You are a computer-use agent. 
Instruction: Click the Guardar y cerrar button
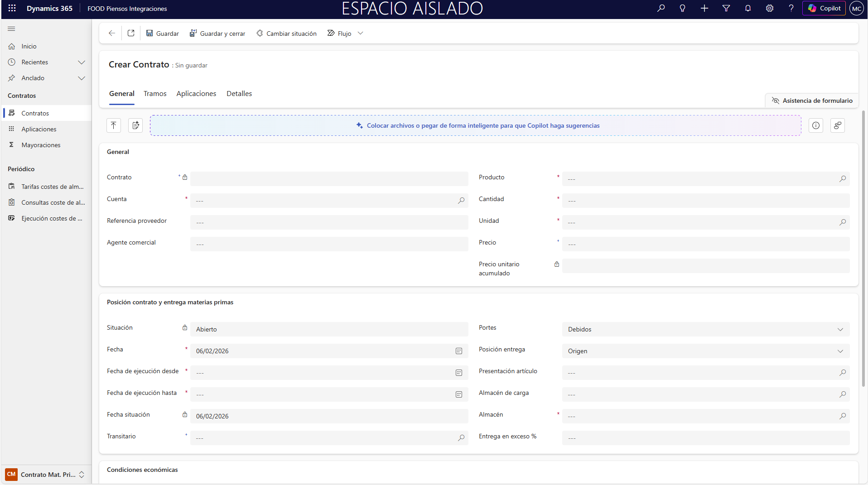pyautogui.click(x=217, y=34)
